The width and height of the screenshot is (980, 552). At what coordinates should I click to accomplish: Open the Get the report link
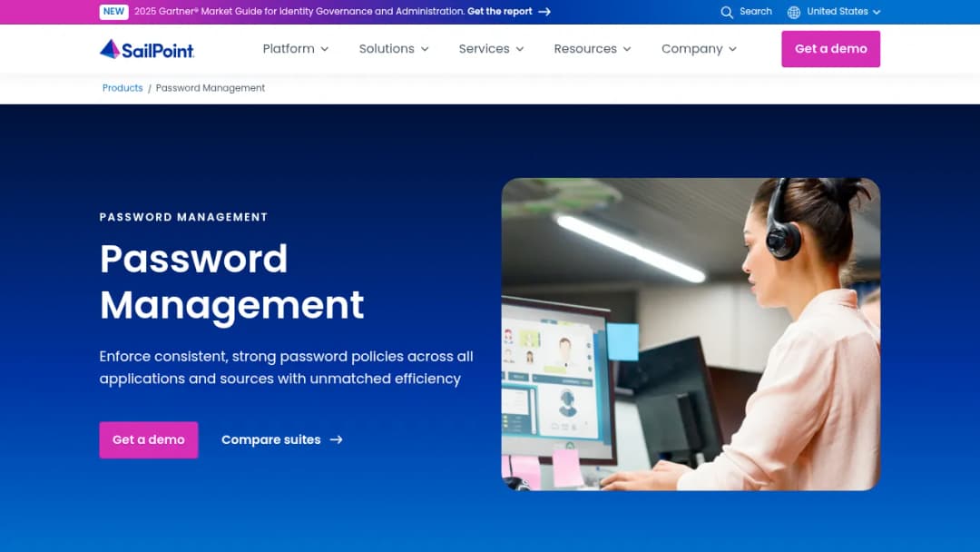509,11
